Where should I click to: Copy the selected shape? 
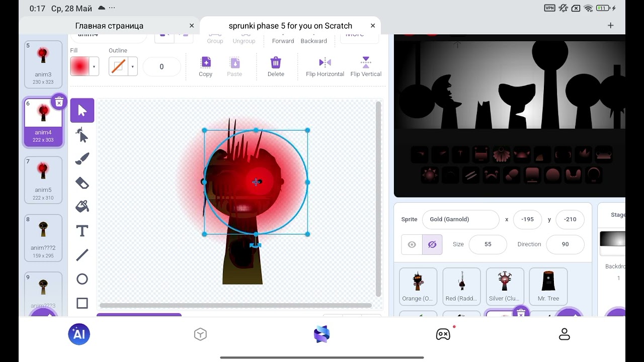206,67
